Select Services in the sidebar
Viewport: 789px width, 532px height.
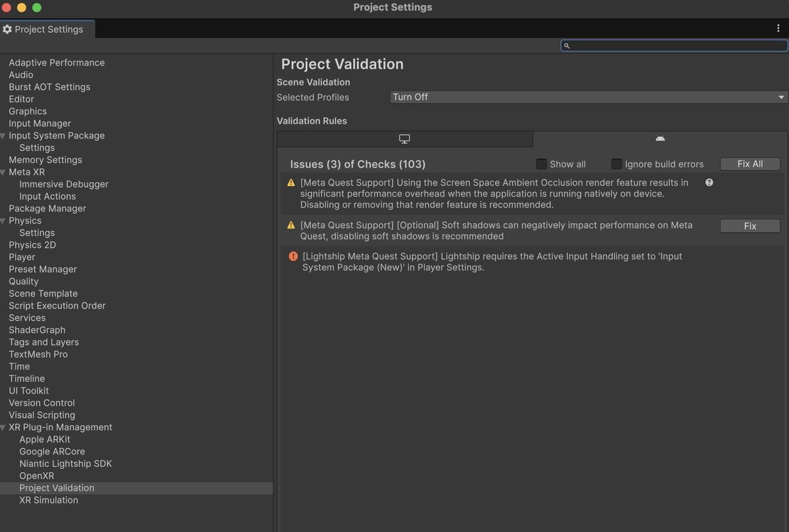pyautogui.click(x=27, y=318)
